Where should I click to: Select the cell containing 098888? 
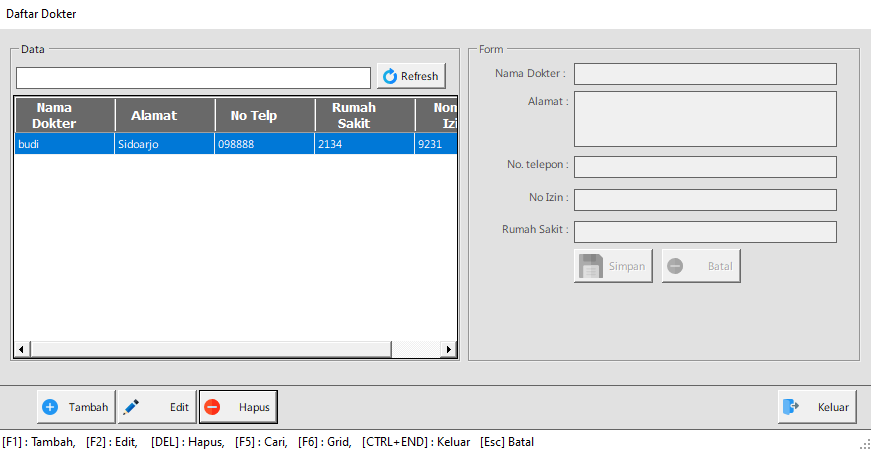point(265,144)
